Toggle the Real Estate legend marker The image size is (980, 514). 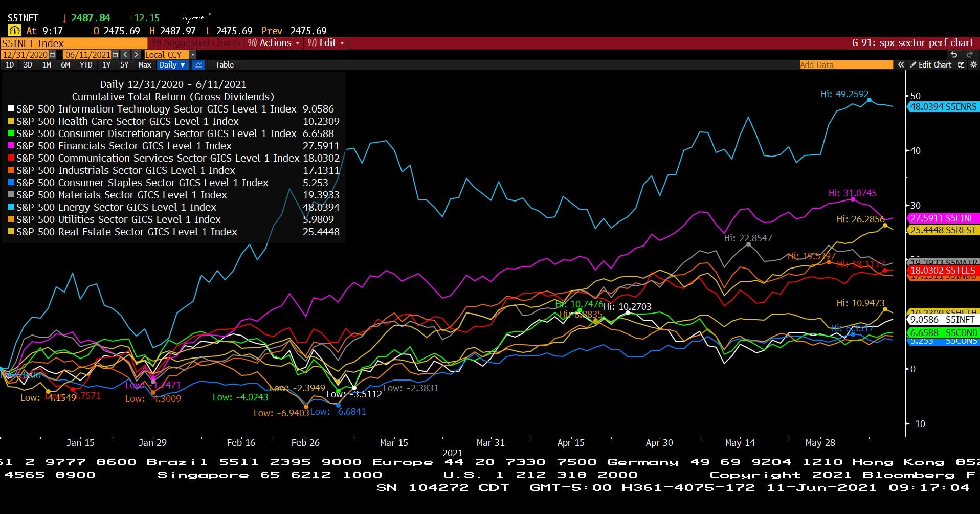click(11, 232)
